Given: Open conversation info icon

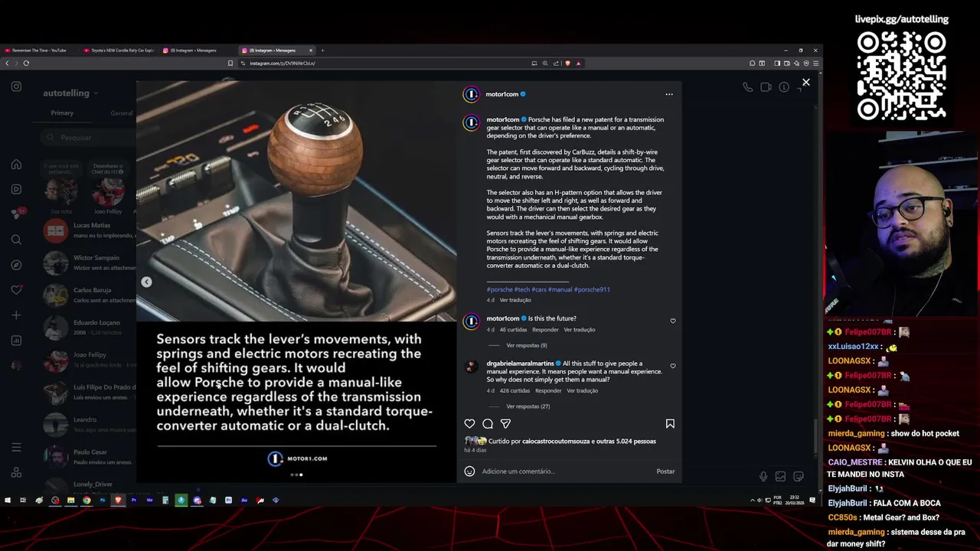Looking at the screenshot, I should coord(784,87).
